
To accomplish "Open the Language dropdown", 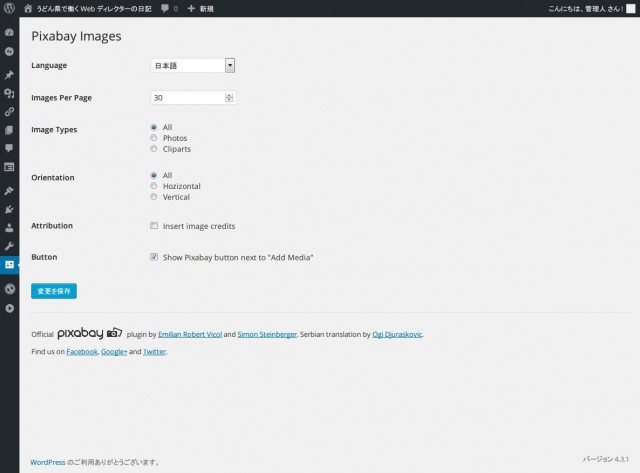I will tap(193, 66).
